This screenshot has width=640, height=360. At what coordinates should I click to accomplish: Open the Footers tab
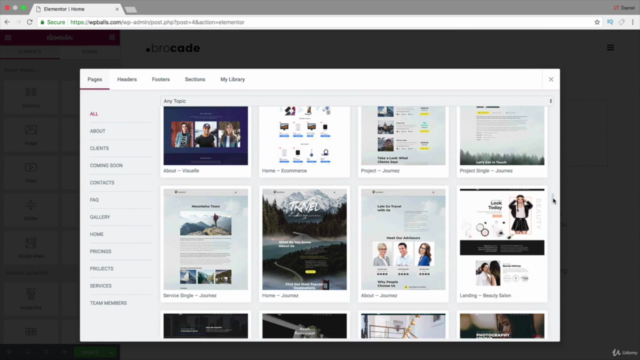pos(161,79)
